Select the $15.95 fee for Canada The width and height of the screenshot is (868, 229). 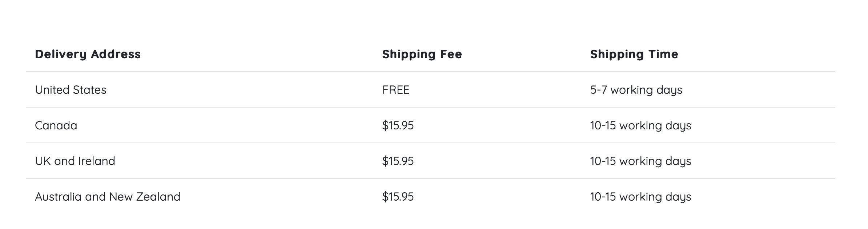[398, 125]
